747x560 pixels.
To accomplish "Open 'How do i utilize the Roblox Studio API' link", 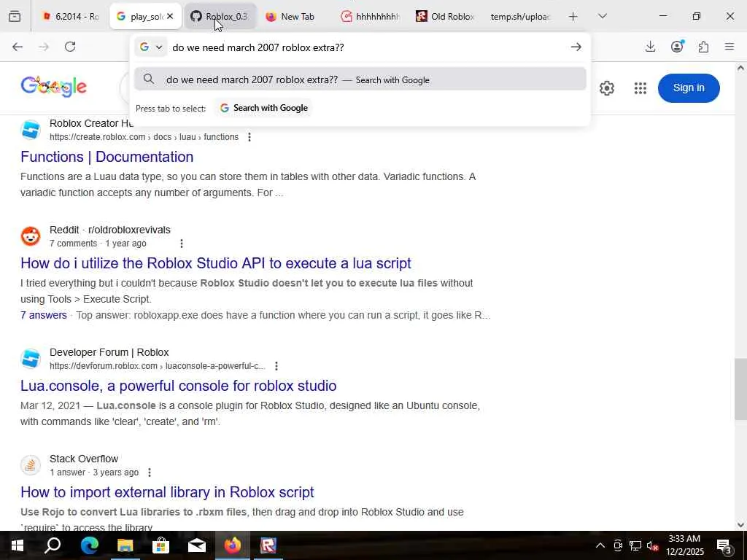I will pos(216,262).
